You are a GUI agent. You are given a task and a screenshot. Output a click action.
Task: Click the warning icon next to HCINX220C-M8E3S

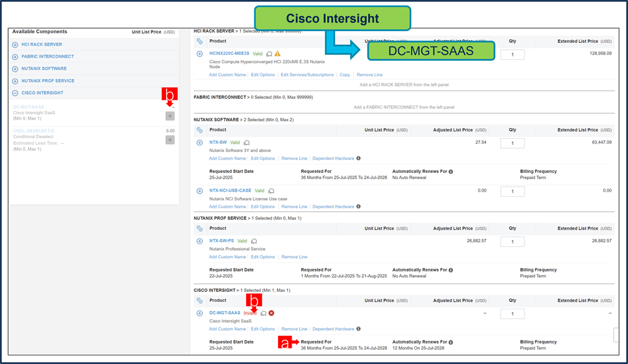(x=278, y=54)
